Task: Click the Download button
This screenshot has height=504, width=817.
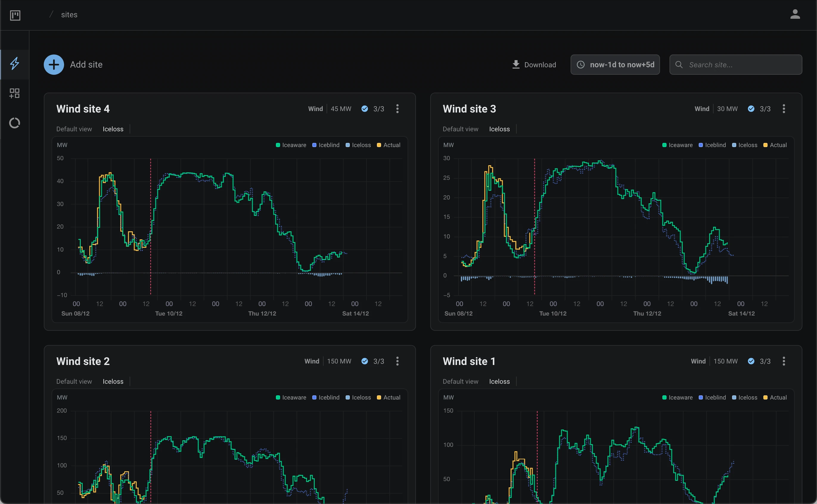Action: [x=534, y=65]
